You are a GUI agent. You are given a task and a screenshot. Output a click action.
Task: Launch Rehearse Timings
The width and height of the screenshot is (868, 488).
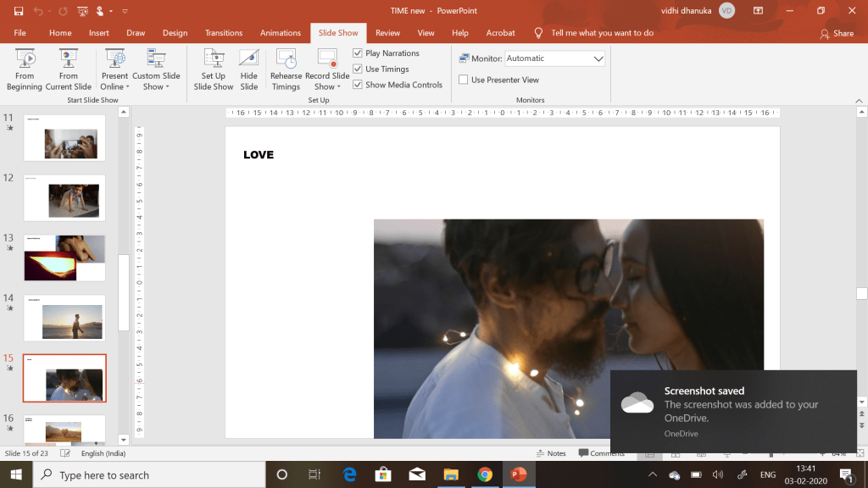tap(286, 69)
